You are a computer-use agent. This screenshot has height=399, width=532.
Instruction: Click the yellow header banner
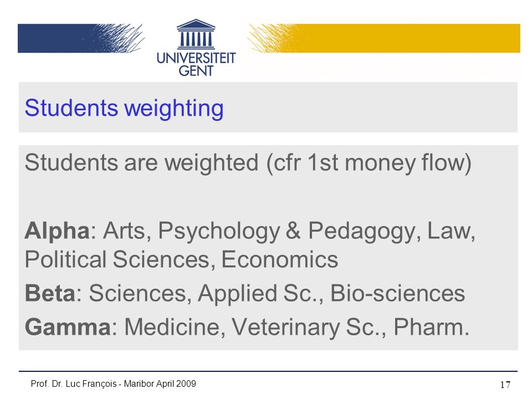click(x=385, y=38)
